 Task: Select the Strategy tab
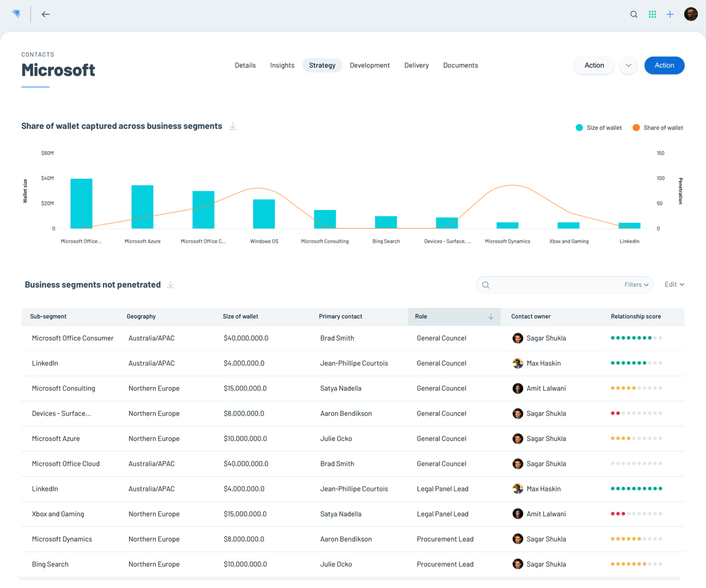(322, 65)
